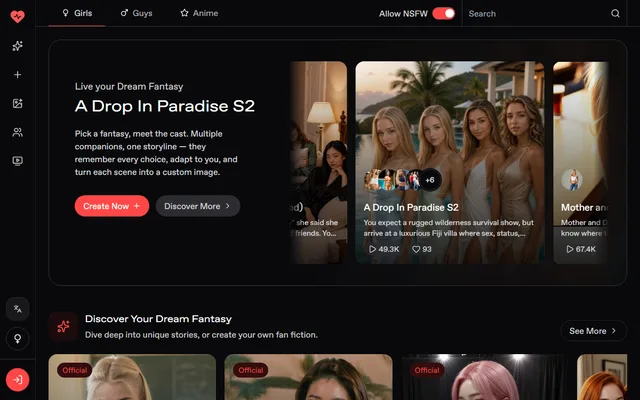Viewport: 640px width, 400px height.
Task: Click the heart logo icon in sidebar
Action: 18,16
